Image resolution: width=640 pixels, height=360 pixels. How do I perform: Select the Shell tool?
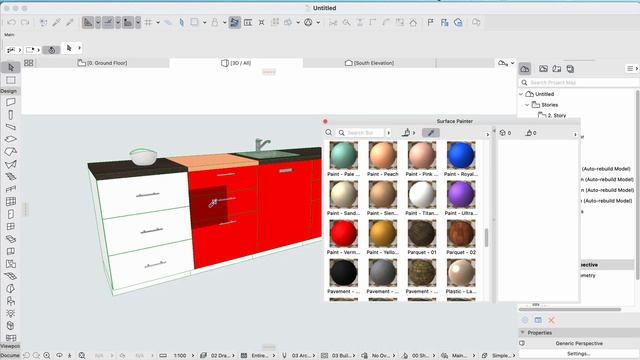click(x=11, y=164)
